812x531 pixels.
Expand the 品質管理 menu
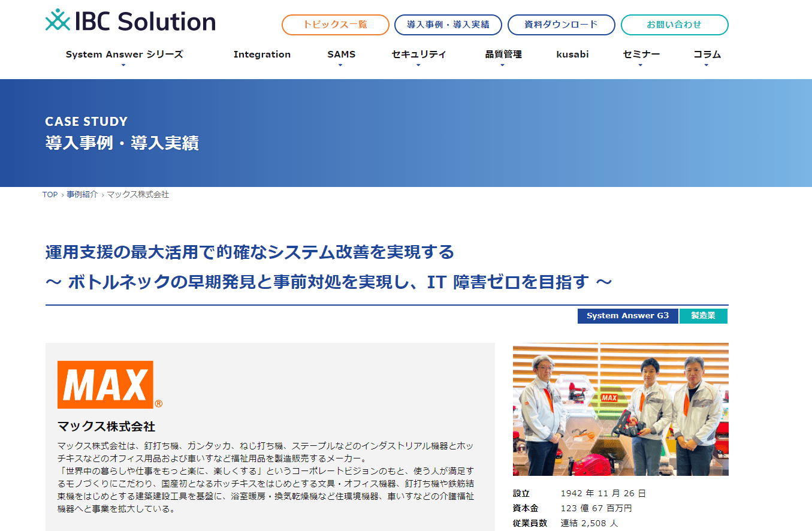click(503, 55)
